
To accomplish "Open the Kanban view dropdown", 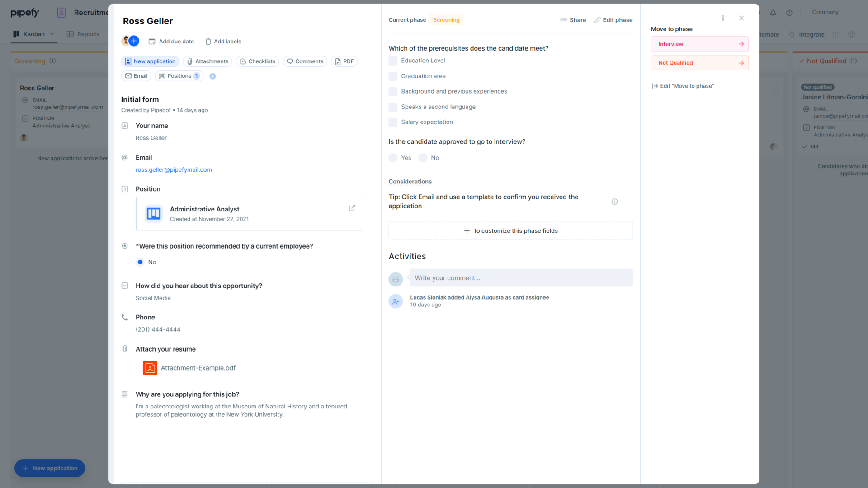I will coord(52,34).
